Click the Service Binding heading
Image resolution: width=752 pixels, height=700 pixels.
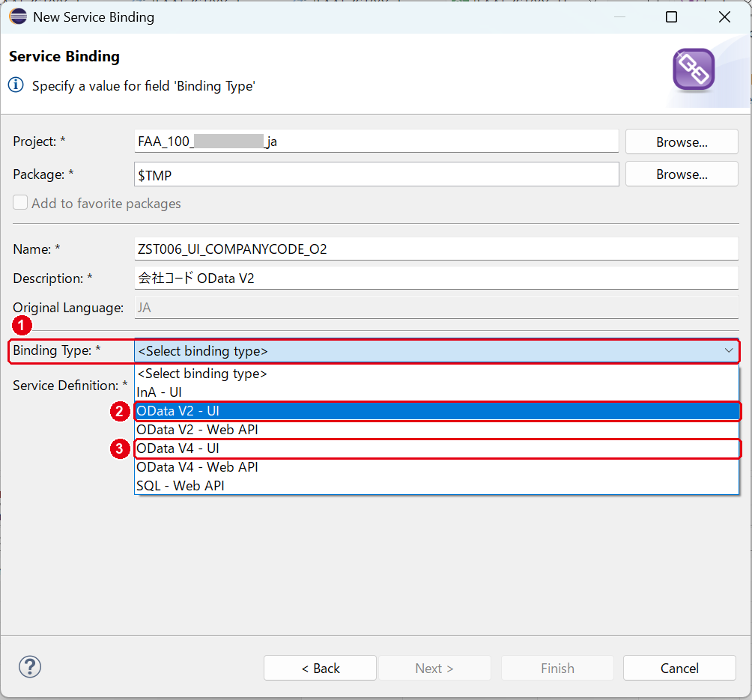(x=64, y=56)
